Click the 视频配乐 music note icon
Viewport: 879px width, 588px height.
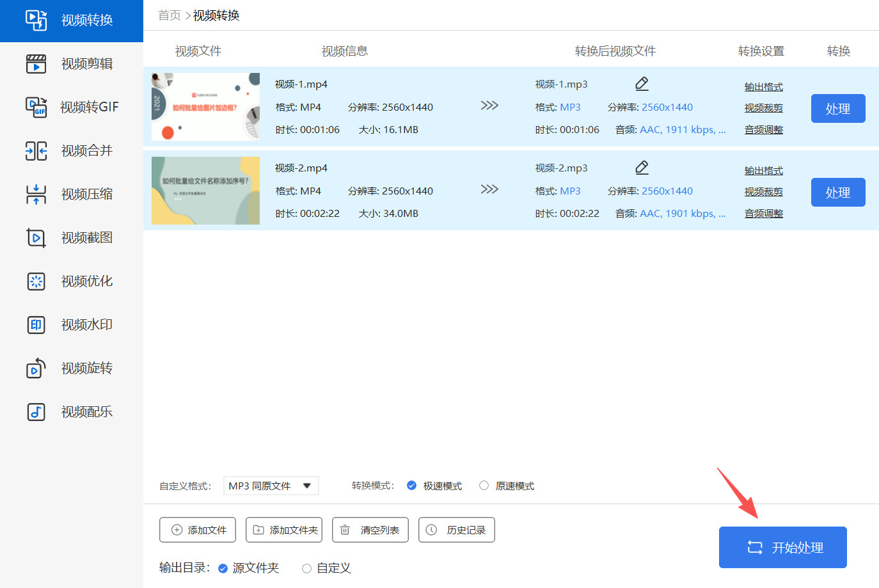click(x=36, y=411)
